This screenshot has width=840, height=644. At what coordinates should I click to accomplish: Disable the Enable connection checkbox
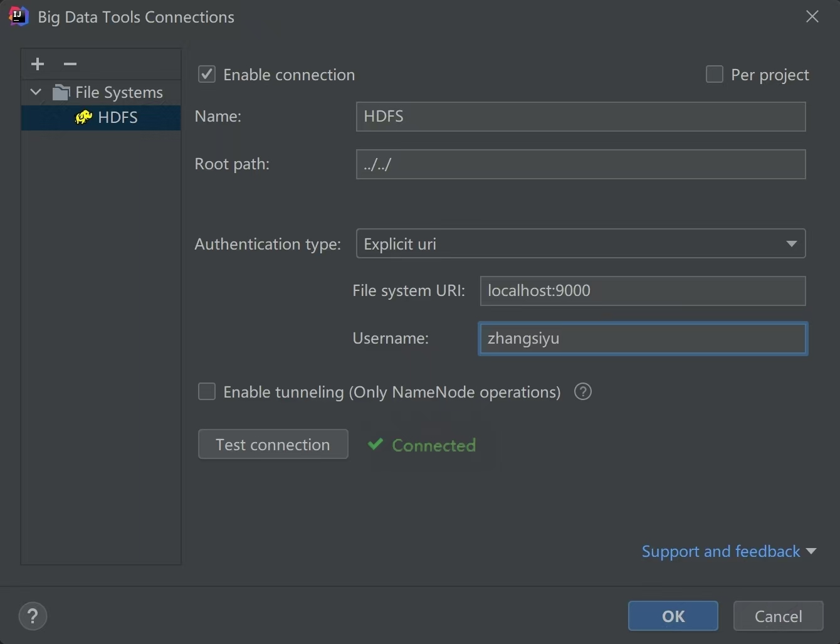click(206, 73)
